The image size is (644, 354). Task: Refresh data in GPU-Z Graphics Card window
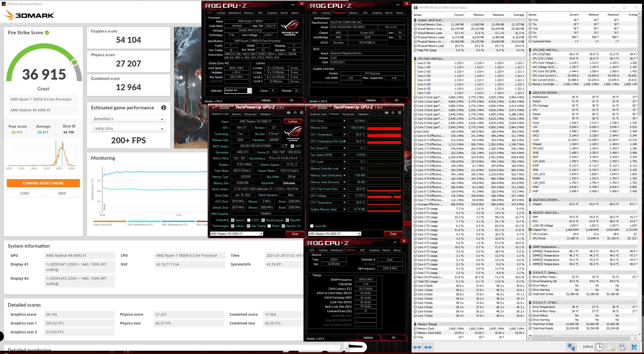point(295,113)
